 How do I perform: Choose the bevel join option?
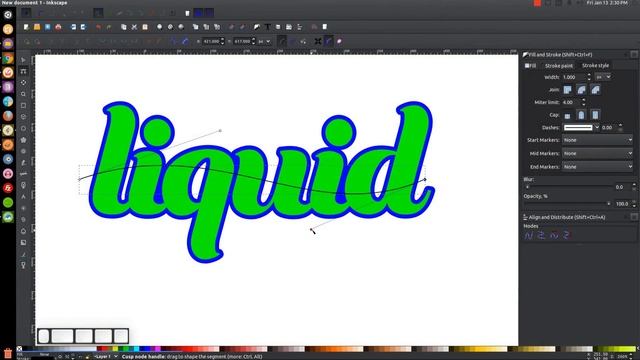pos(595,89)
